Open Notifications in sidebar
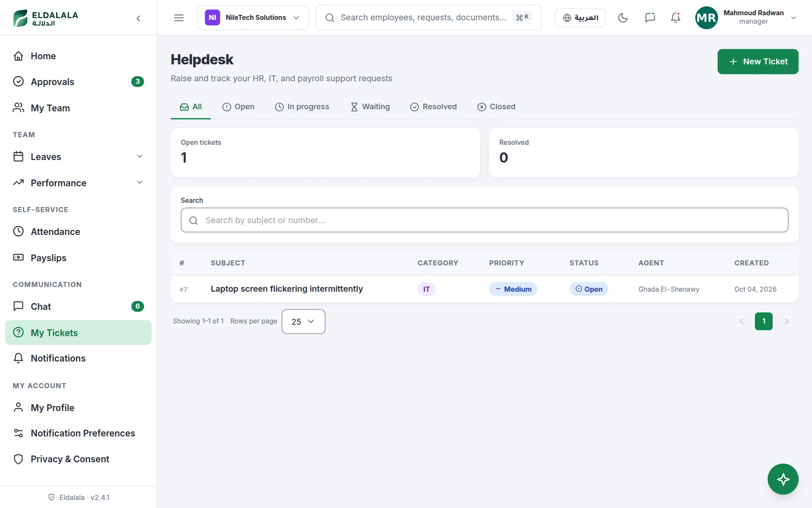The image size is (812, 508). 78,358
